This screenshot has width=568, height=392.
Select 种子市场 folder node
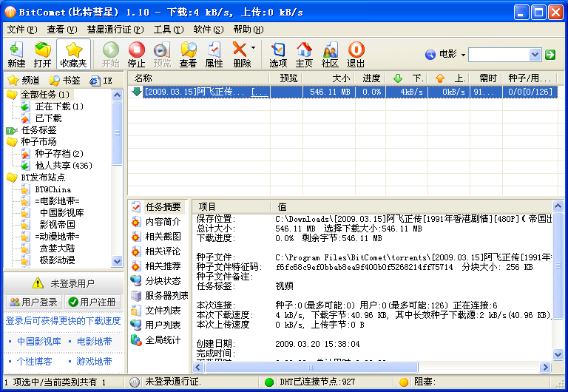[x=38, y=142]
